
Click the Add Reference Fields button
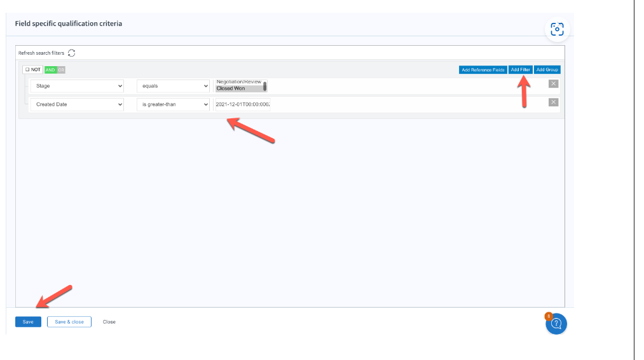click(x=483, y=70)
